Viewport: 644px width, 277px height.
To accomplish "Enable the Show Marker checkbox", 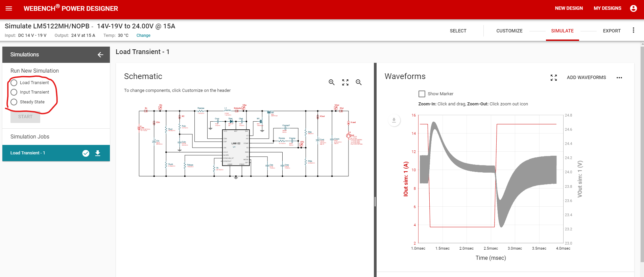I will pos(422,94).
